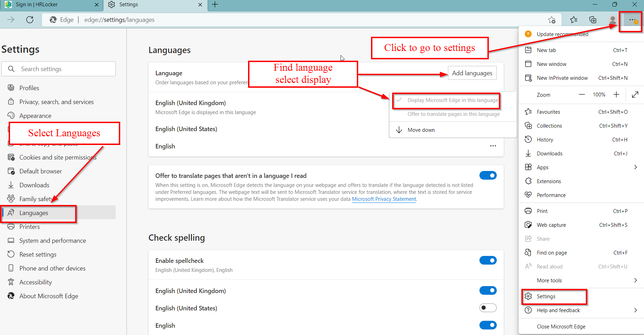Open the Microsoft Privacy Statement link
This screenshot has width=644, height=335.
[x=384, y=199]
